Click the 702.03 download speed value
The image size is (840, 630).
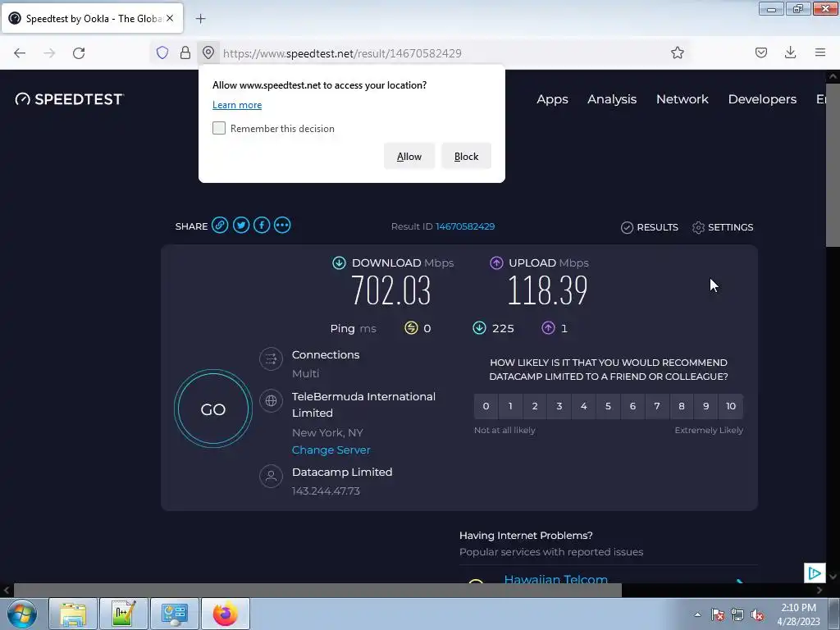click(391, 290)
